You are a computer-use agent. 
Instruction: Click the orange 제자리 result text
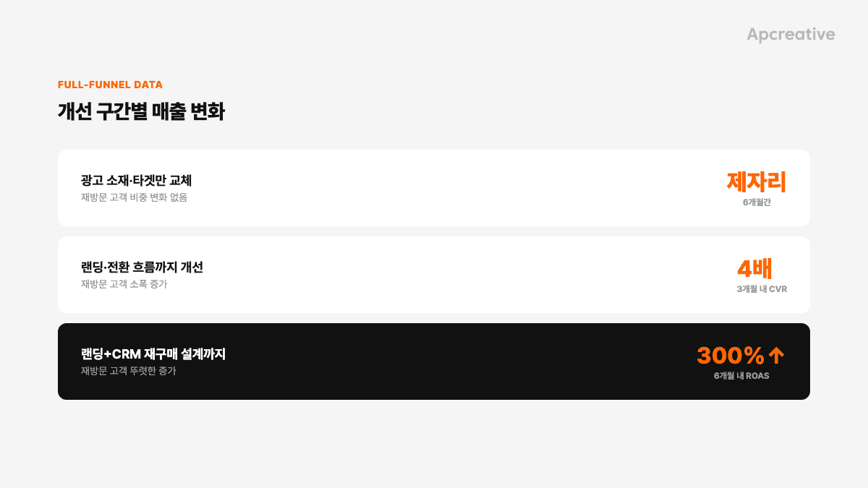[756, 181]
